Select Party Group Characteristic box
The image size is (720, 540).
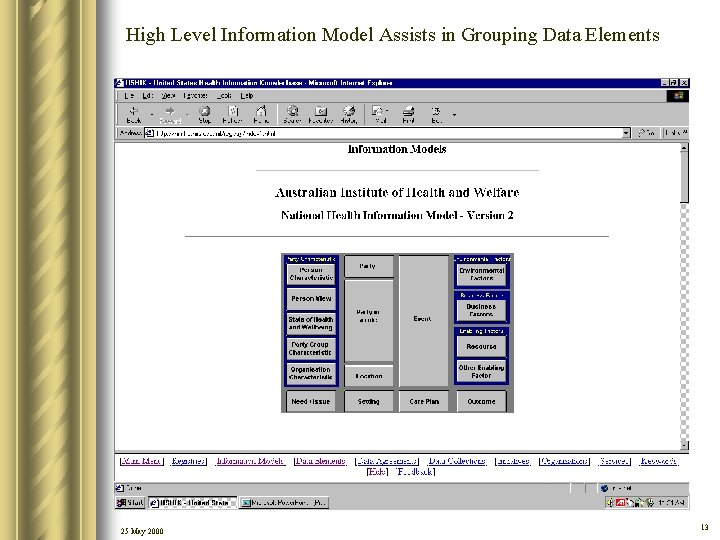[x=311, y=349]
